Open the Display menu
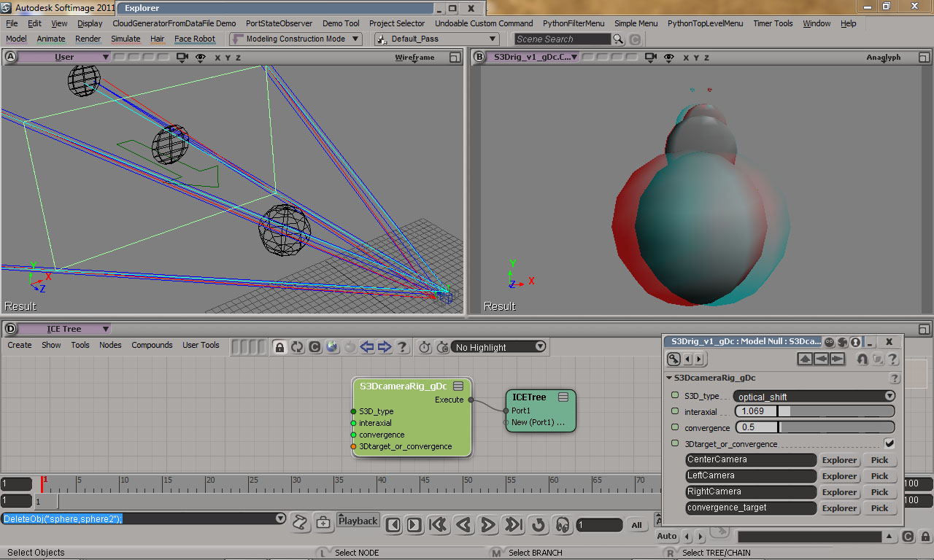Viewport: 934px width, 560px height. click(x=90, y=23)
